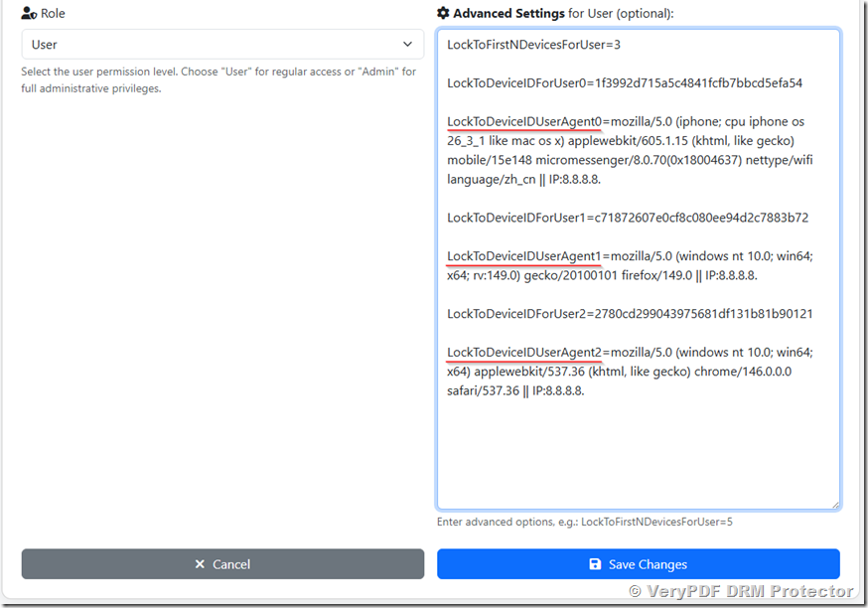Click the Save Changes button

tap(638, 564)
